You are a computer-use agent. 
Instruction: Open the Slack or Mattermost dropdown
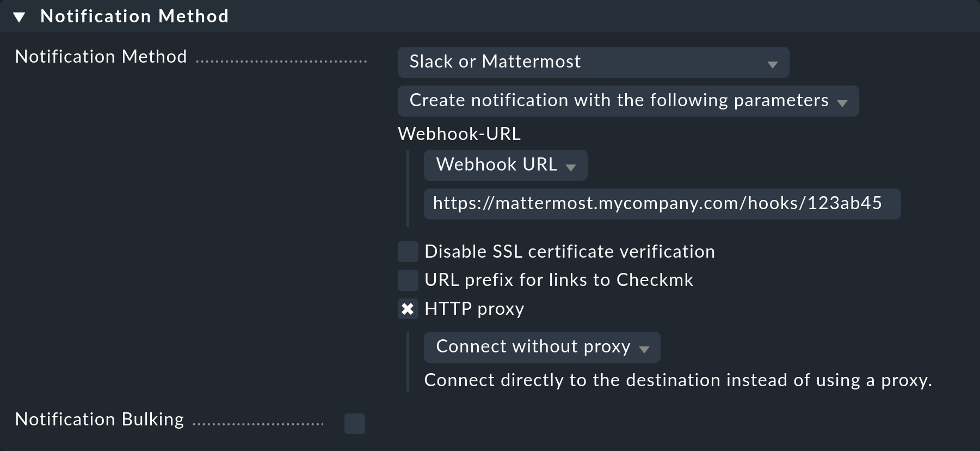(593, 62)
